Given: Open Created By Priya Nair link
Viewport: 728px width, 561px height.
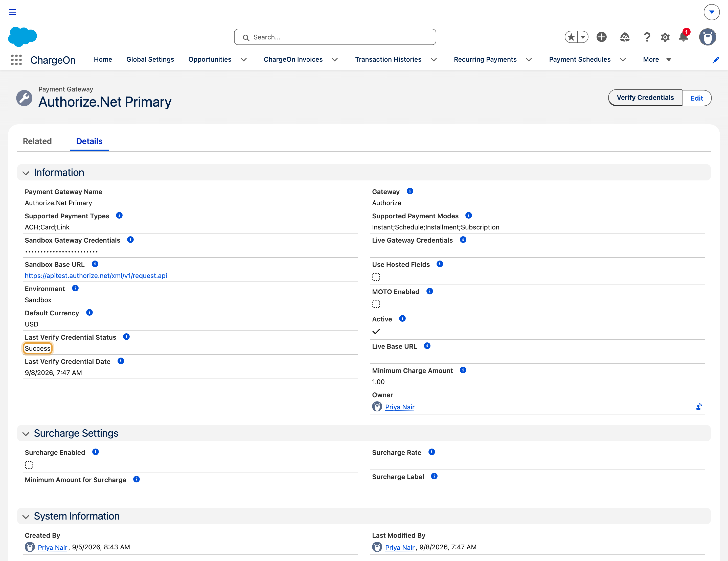Looking at the screenshot, I should click(53, 547).
